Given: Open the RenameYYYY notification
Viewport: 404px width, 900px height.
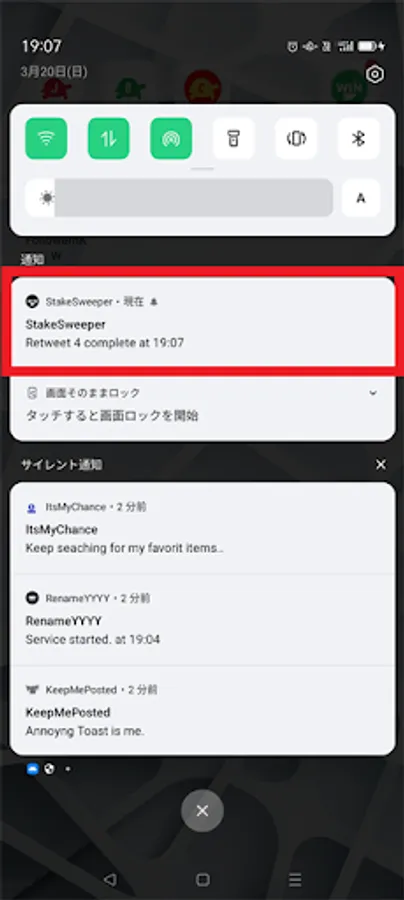Looking at the screenshot, I should pyautogui.click(x=202, y=620).
